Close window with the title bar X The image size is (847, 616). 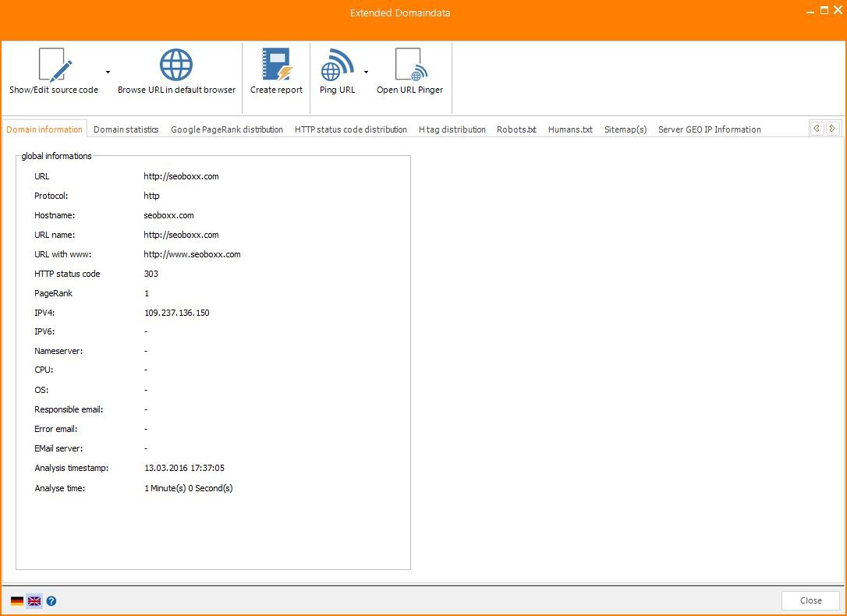pyautogui.click(x=838, y=10)
